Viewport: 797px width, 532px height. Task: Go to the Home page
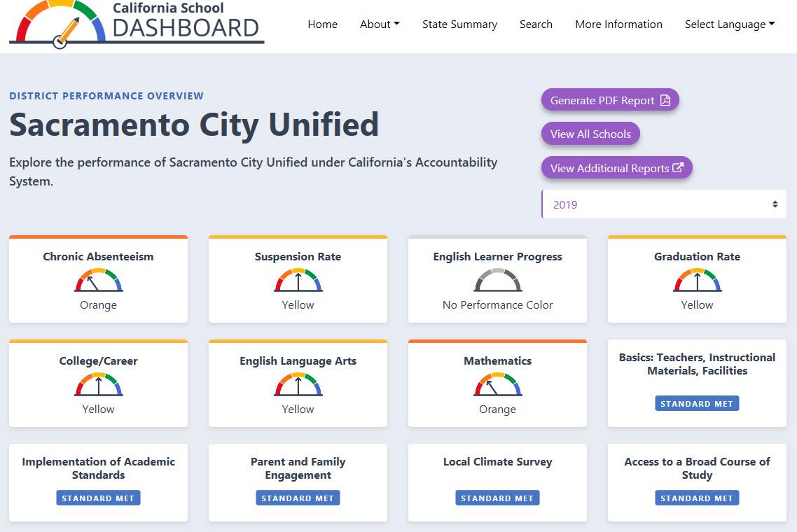click(322, 24)
